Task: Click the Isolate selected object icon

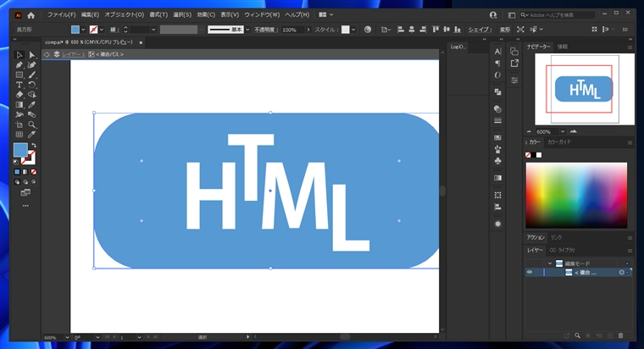Action: 520,30
